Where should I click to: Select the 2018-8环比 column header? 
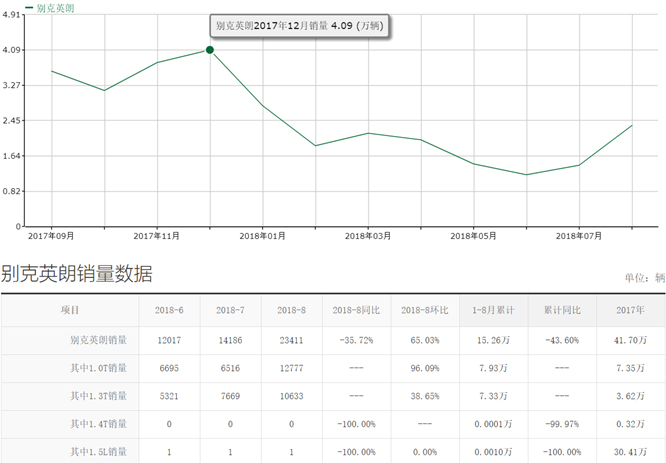425,311
